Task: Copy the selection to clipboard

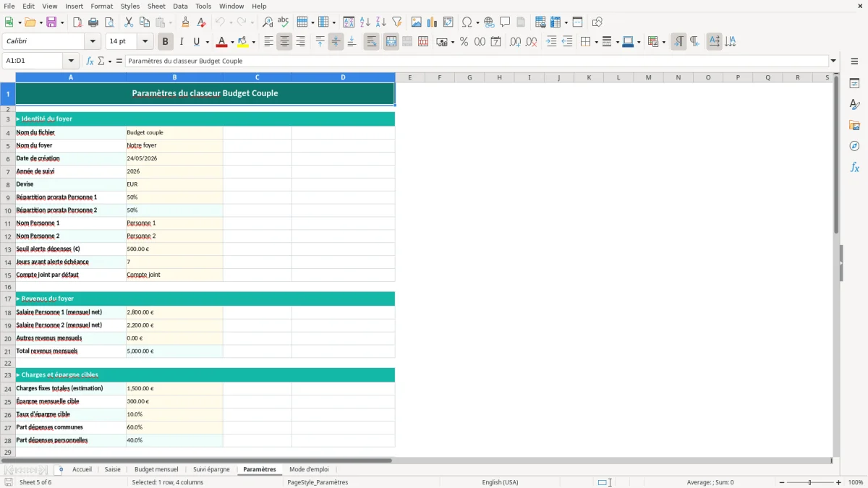Action: pos(145,22)
